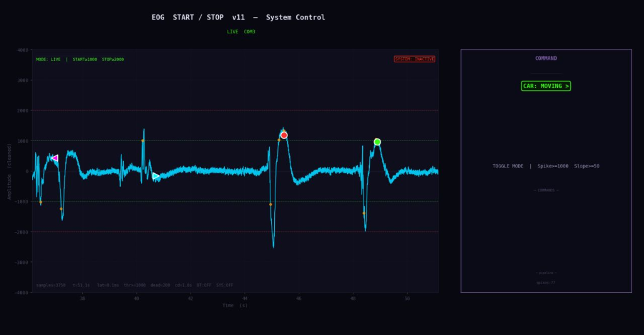Click the 'dead=200' status entry

click(160, 285)
